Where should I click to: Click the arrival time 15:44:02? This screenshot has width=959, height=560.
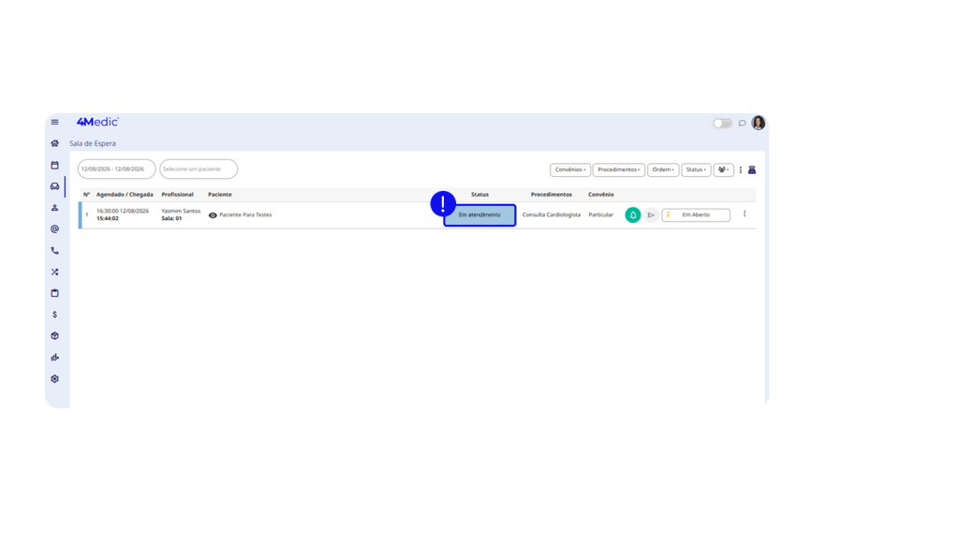[x=108, y=218]
